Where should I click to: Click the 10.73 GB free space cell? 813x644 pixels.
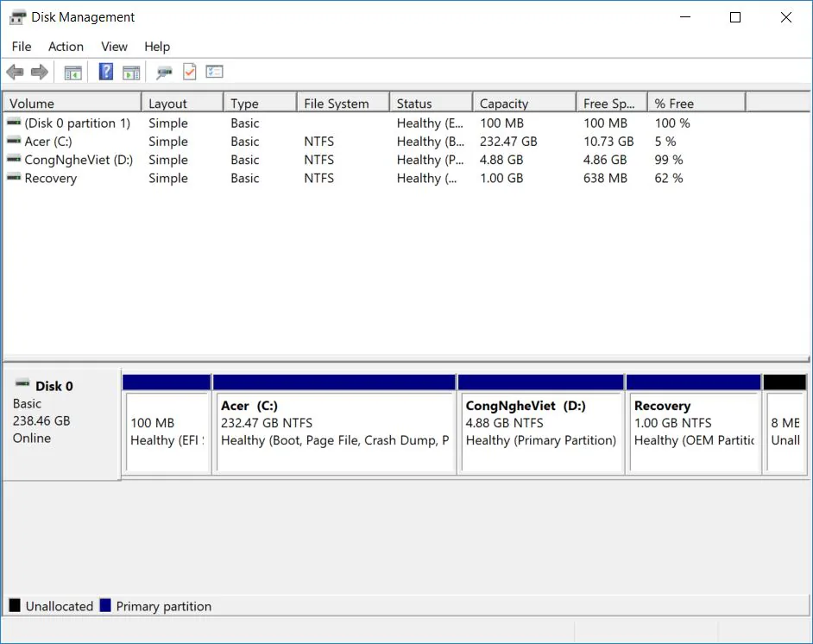coord(608,142)
